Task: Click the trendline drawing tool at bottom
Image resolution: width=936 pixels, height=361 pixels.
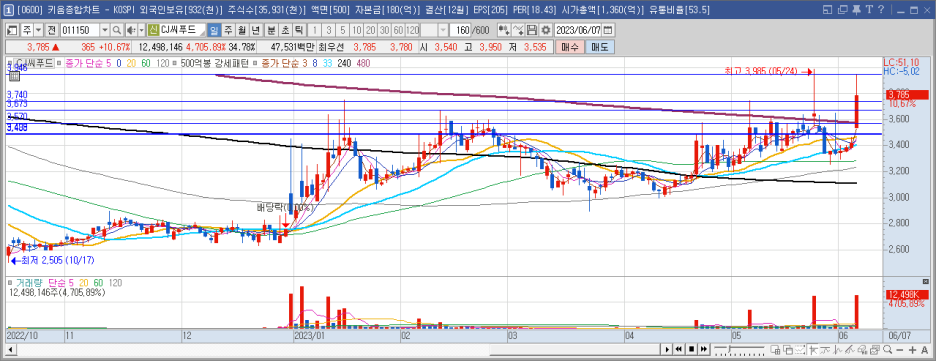Action: (x=850, y=349)
